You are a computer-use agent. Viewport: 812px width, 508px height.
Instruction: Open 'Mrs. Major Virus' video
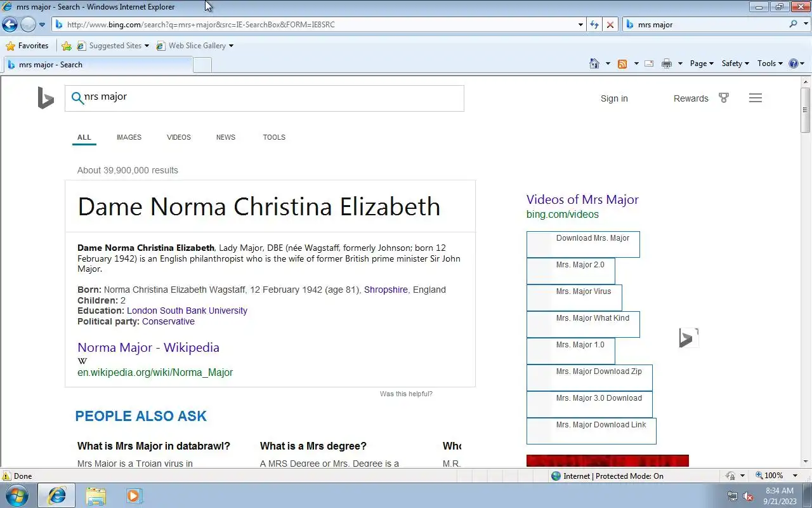pyautogui.click(x=574, y=298)
